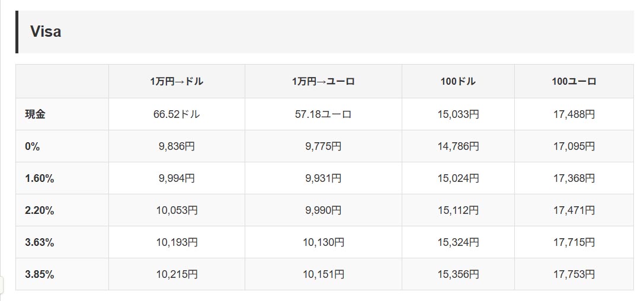Click the 3.85% row label
This screenshot has height=301, width=644.
tap(39, 274)
